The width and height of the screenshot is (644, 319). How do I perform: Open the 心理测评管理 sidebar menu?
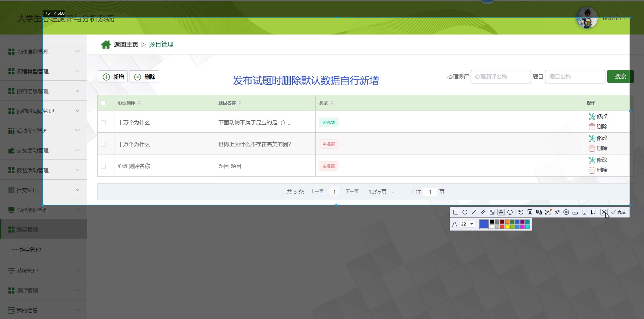coord(44,209)
